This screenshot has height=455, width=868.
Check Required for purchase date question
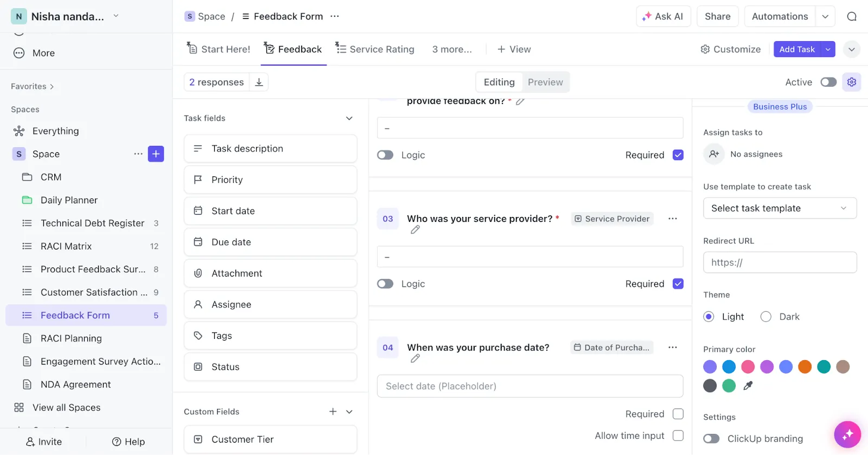point(678,414)
